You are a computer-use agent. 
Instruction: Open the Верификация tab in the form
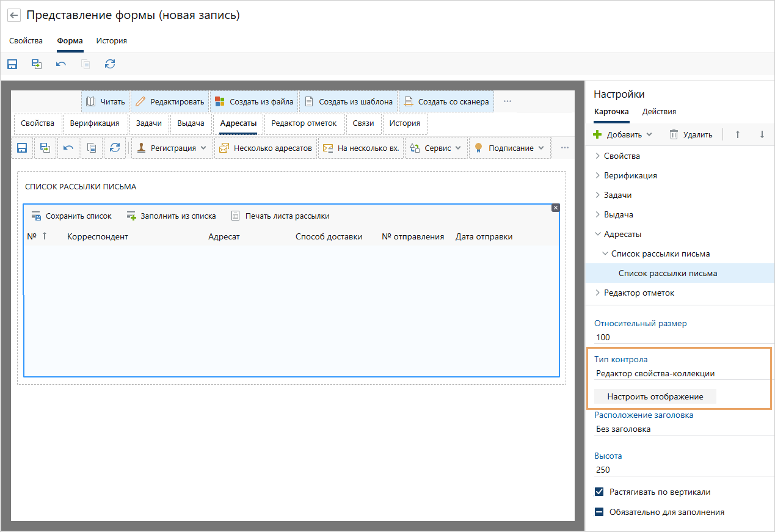point(95,123)
